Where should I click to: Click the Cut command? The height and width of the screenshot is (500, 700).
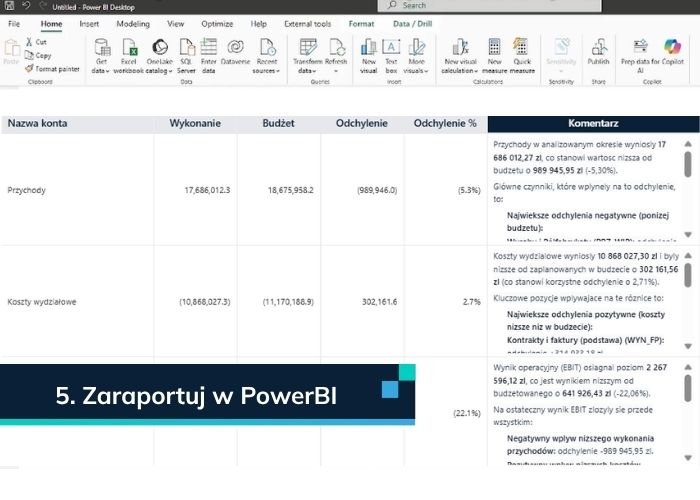coord(36,42)
